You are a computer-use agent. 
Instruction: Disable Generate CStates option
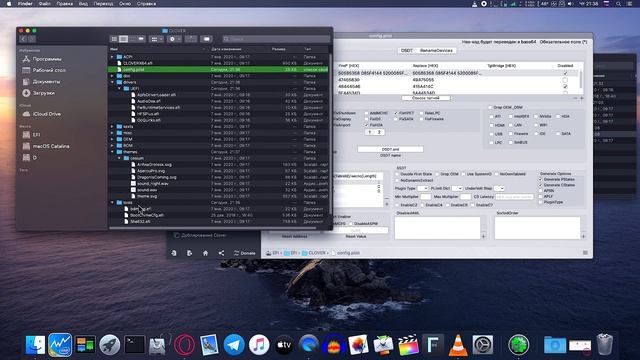pos(540,185)
